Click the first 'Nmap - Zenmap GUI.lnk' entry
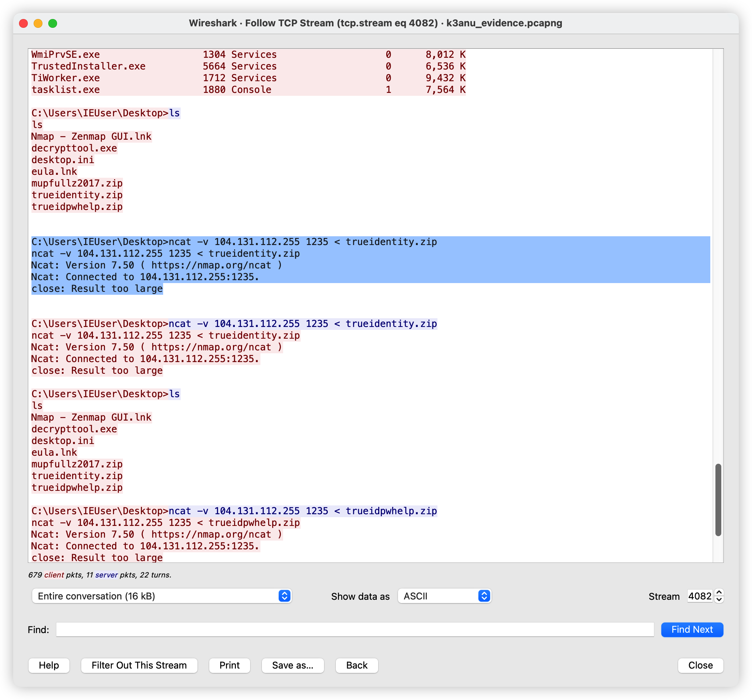Viewport: 752px width, 700px height. (91, 136)
